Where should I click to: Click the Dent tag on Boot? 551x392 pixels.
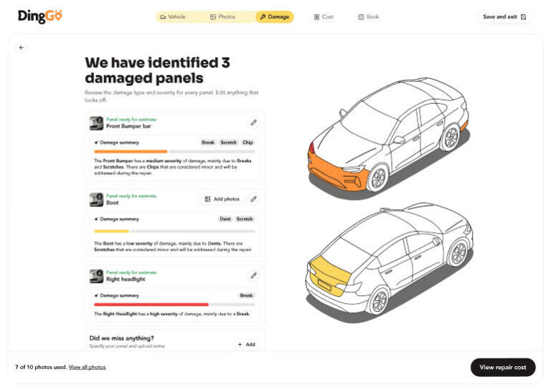click(x=225, y=219)
